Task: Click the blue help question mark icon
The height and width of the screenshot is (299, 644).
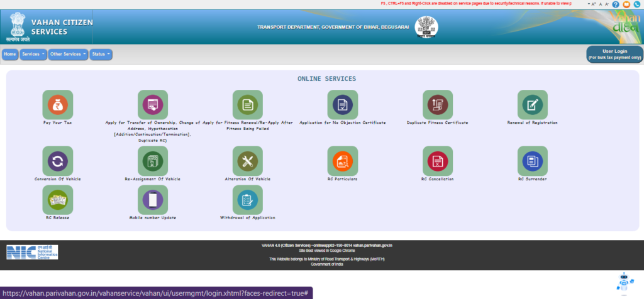Action: click(x=616, y=4)
